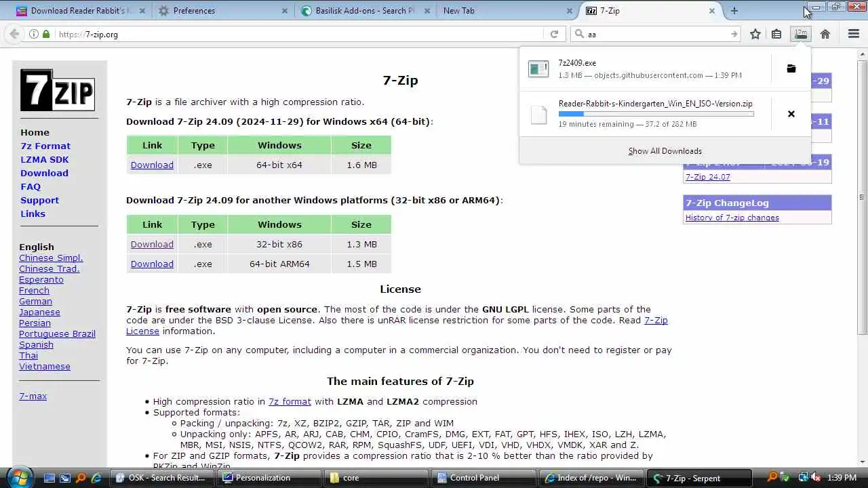Open the 7-Zip 24.07 link
This screenshot has width=868, height=488.
(x=707, y=177)
